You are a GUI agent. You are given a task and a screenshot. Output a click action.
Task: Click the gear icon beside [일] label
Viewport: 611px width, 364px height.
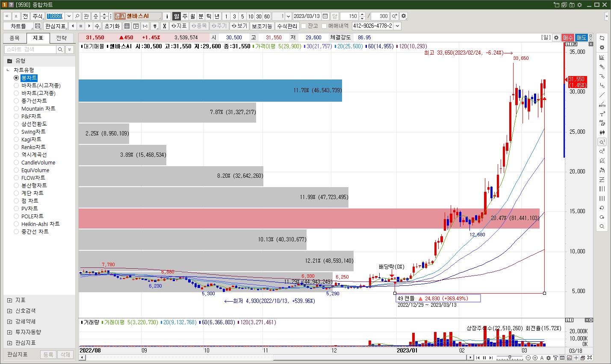pyautogui.click(x=556, y=38)
